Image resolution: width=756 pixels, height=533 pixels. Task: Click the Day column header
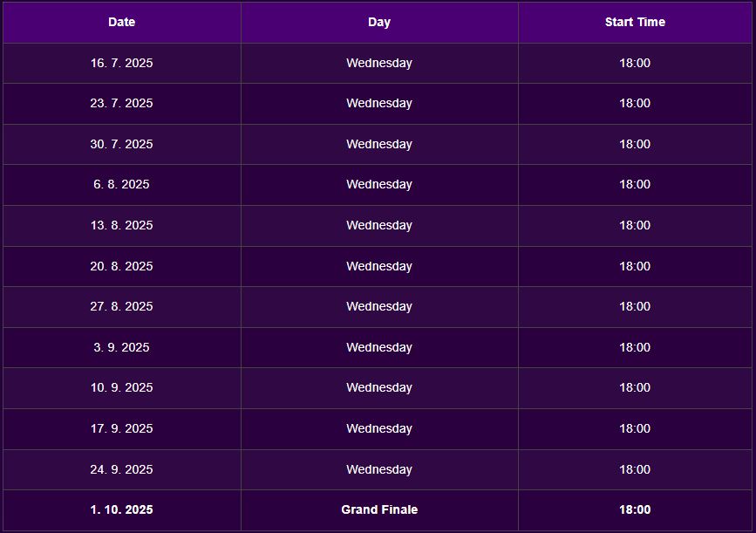click(x=379, y=23)
